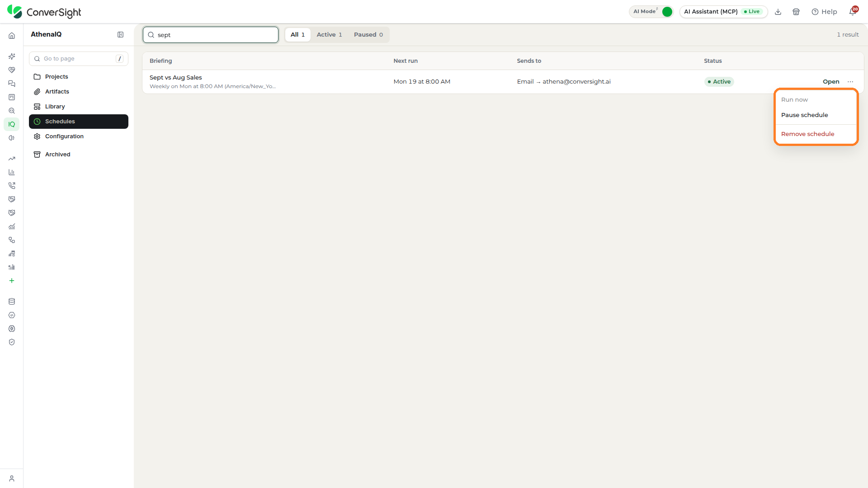
Task: Select Schedules in sidebar
Action: 79,122
